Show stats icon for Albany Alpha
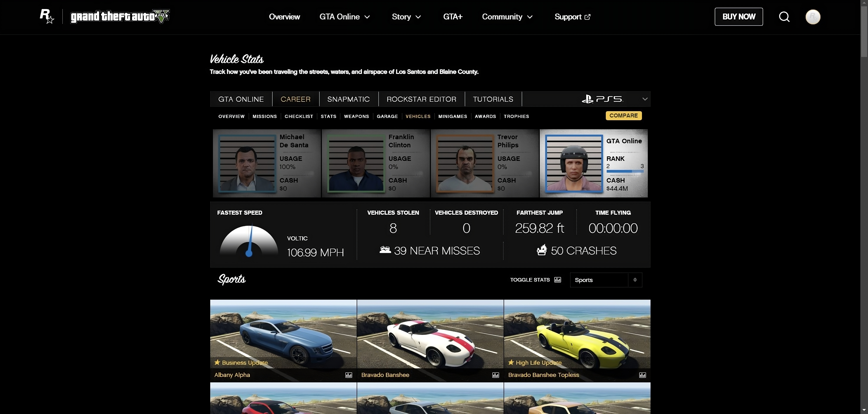The width and height of the screenshot is (868, 414). coord(349,375)
